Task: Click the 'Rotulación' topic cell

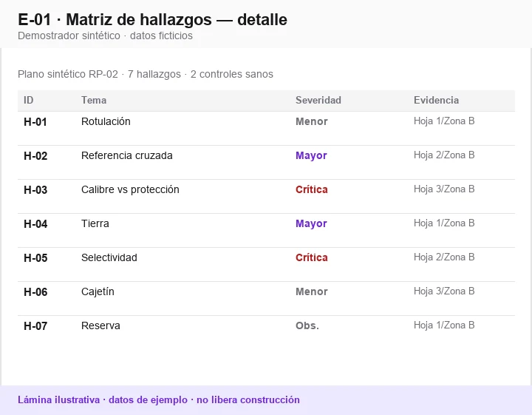Action: (x=106, y=121)
